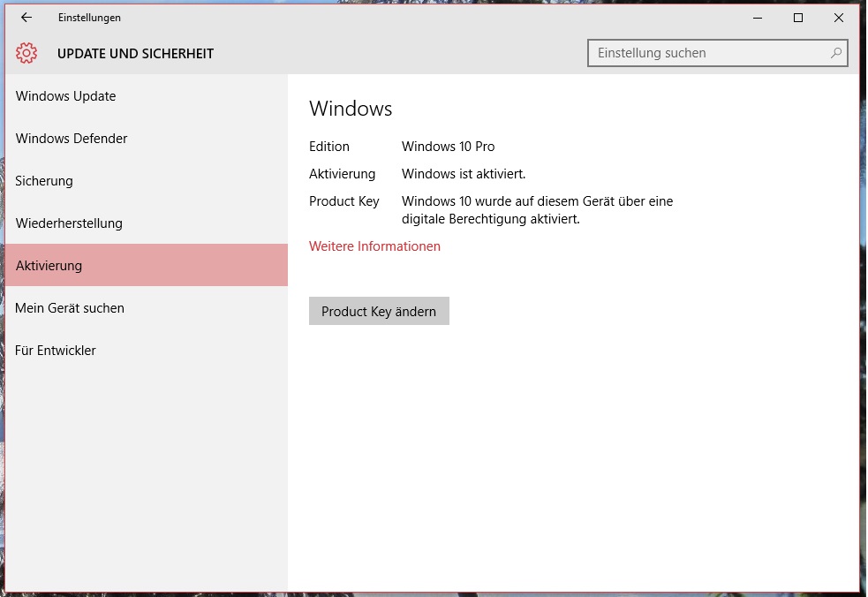Image resolution: width=868 pixels, height=597 pixels.
Task: Click the Windows ist aktiviert text
Action: tap(464, 174)
